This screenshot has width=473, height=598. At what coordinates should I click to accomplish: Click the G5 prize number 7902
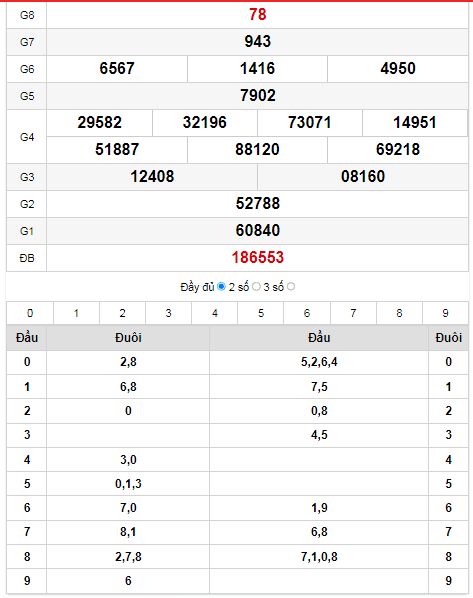pos(258,95)
